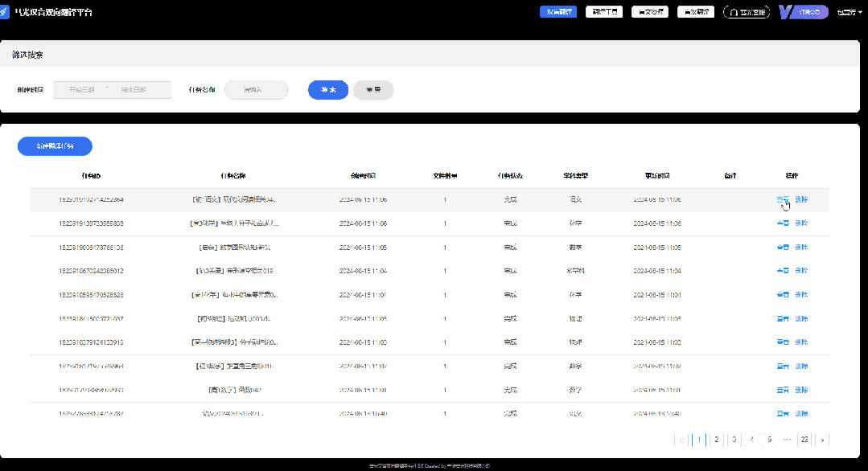View the 语文 task updated 11:06
The image size is (868, 471).
click(782, 199)
